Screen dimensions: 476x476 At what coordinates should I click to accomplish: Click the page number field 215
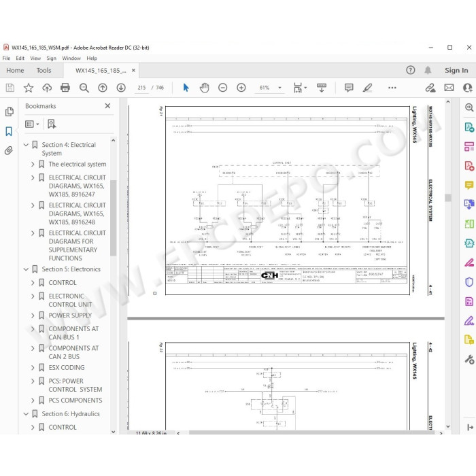[141, 88]
